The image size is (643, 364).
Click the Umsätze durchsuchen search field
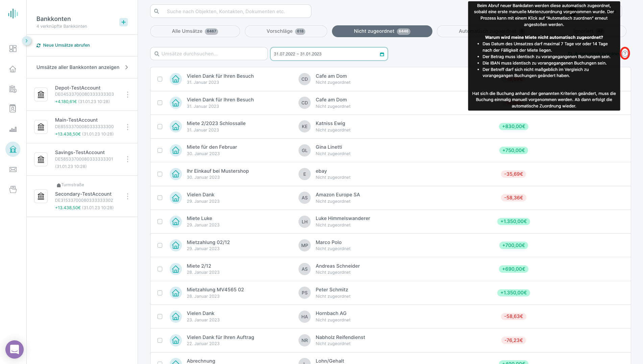point(209,54)
